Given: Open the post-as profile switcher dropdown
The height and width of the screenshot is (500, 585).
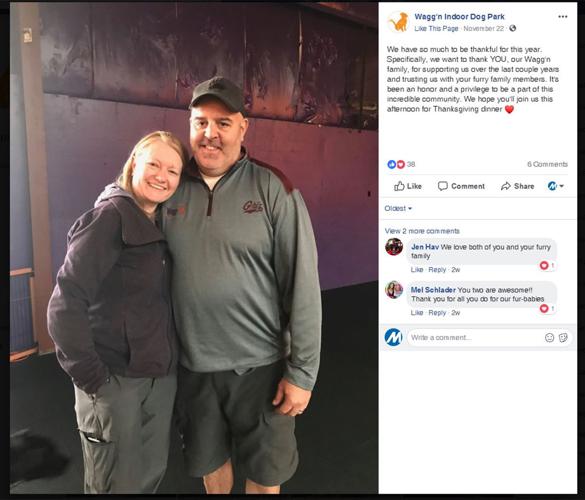Looking at the screenshot, I should tap(556, 186).
